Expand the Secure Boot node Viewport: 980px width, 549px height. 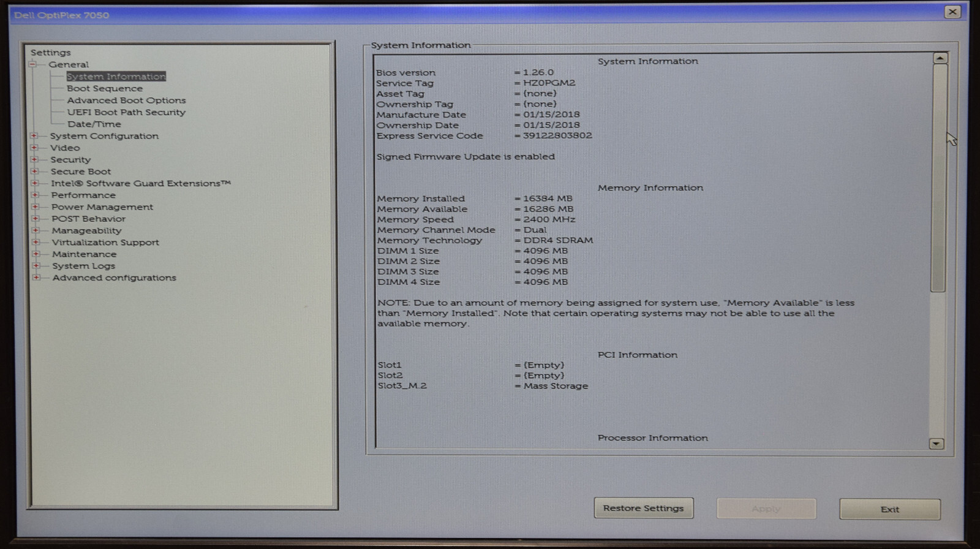tap(35, 172)
